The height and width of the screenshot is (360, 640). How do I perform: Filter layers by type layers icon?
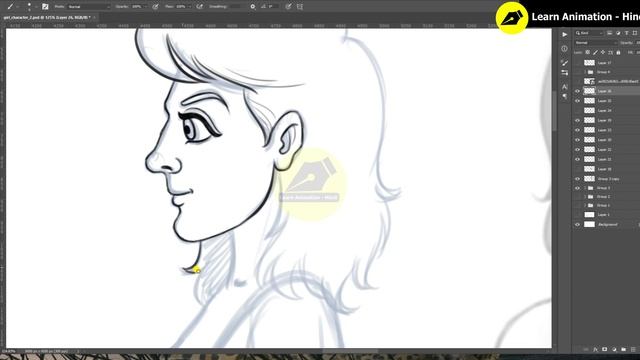[x=627, y=33]
